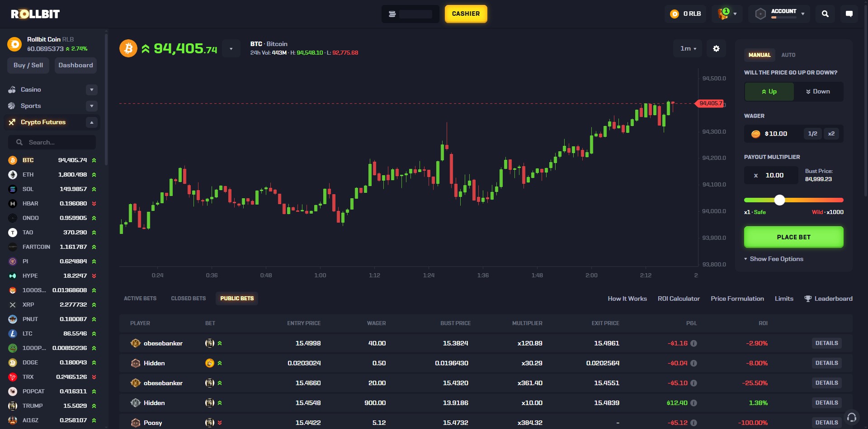Select TRX in the crypto list
Screen dimensions: 868x429
click(x=52, y=377)
